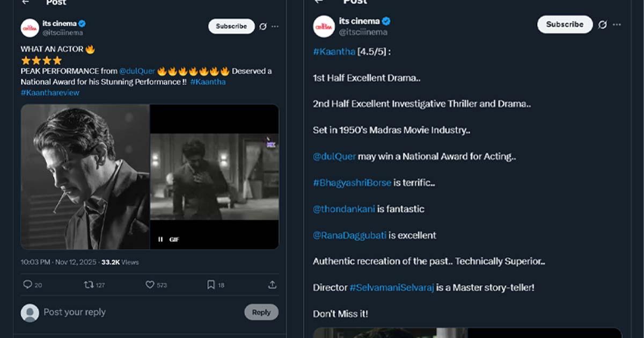Open the black-and-white smoking actor photo
The width and height of the screenshot is (644, 338).
[x=85, y=177]
